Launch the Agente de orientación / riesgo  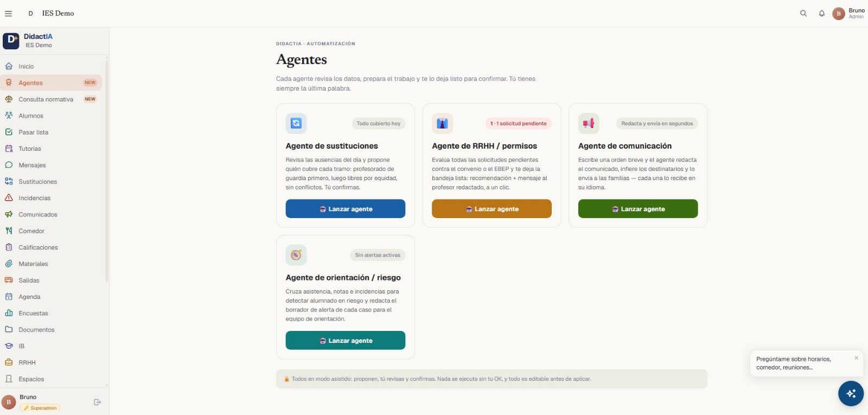pyautogui.click(x=346, y=341)
